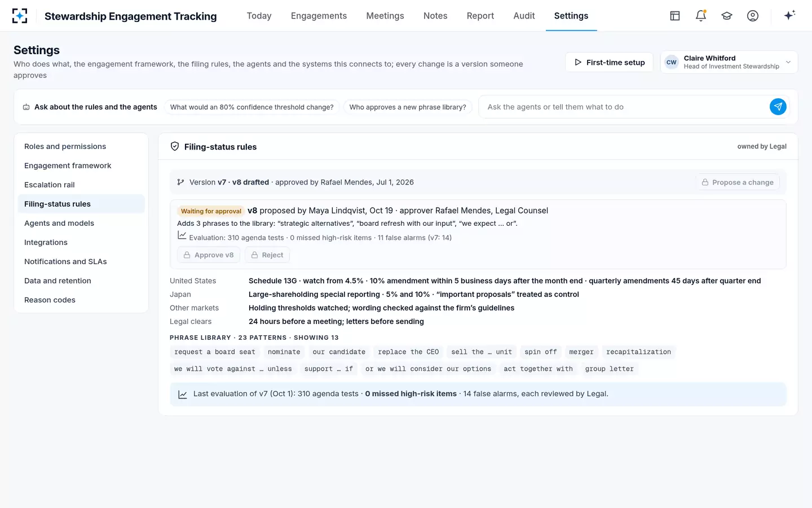This screenshot has width=812, height=508.
Task: Approve v8 of the filing rules
Action: tap(209, 255)
